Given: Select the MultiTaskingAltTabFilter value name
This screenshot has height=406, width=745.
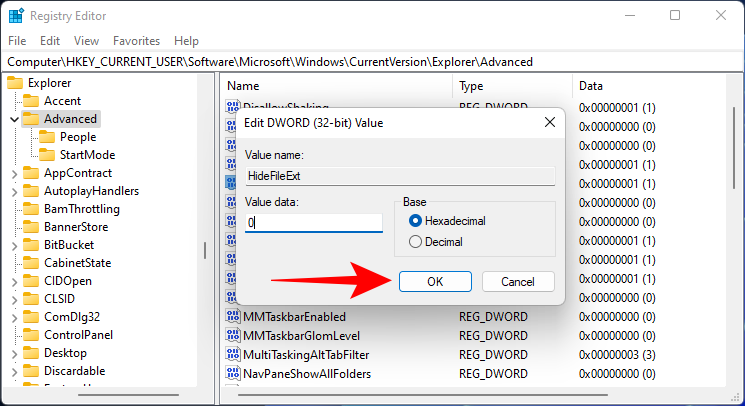Looking at the screenshot, I should point(306,355).
